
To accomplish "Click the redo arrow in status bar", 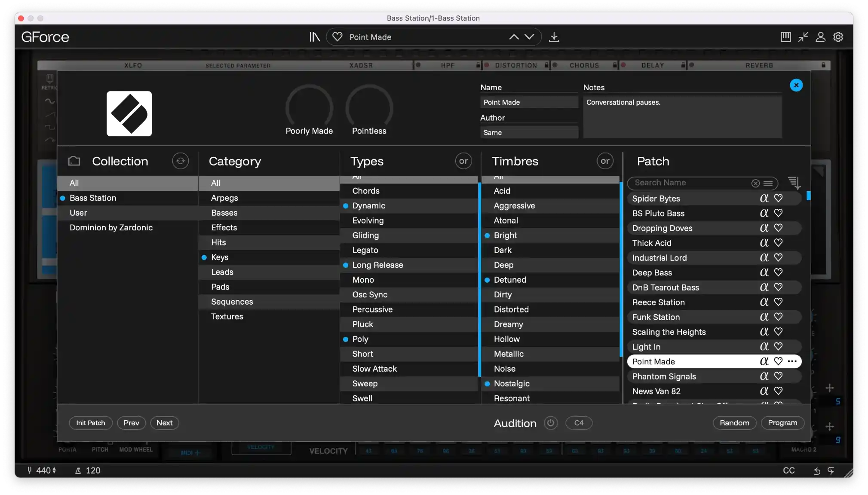I will click(x=831, y=471).
